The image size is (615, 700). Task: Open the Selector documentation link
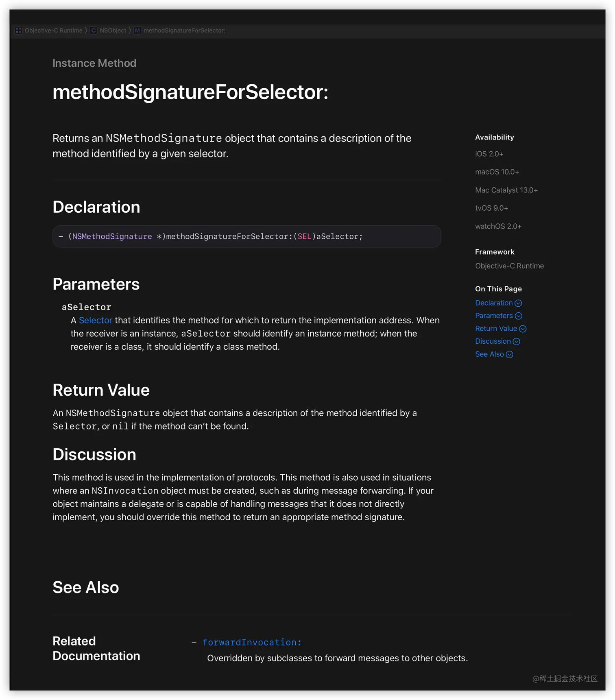click(95, 320)
